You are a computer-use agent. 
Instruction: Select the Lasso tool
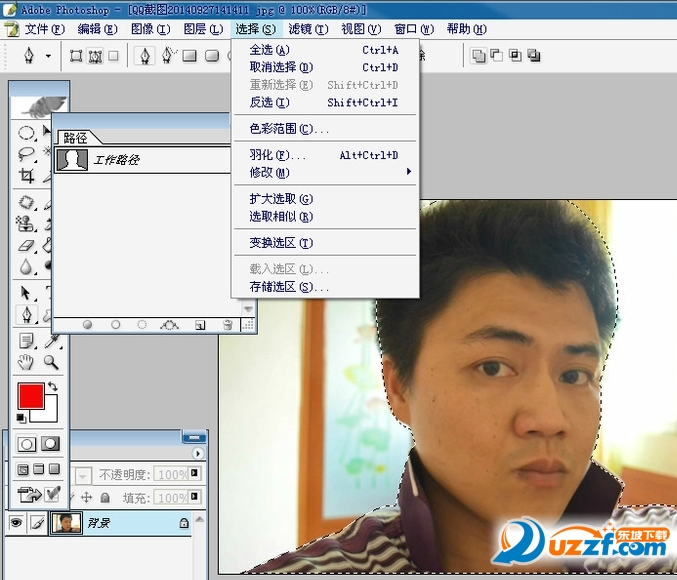27,154
